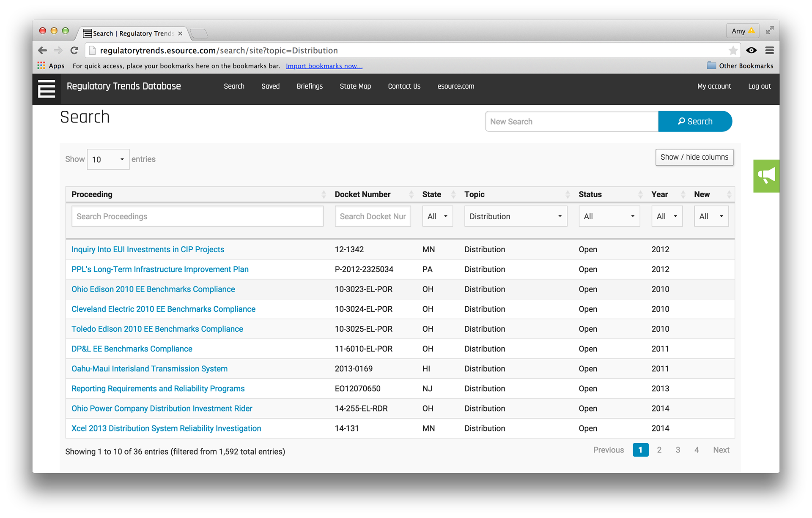Viewport: 812px width, 518px height.
Task: Click the browser reload icon
Action: point(74,51)
